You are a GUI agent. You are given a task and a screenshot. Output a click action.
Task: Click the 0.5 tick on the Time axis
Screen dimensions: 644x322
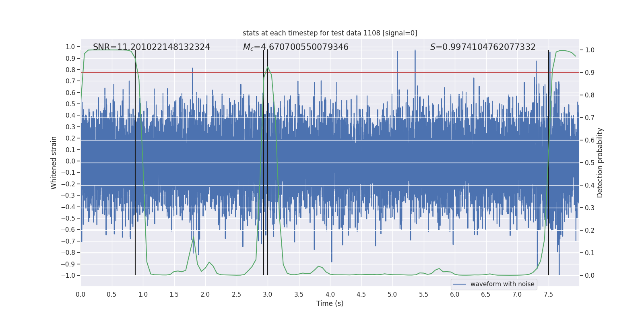111,294
